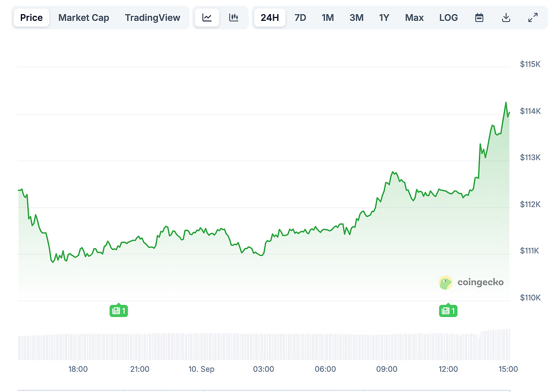Switch to candlestick chart view
Viewport: 553px width, 392px height.
234,17
